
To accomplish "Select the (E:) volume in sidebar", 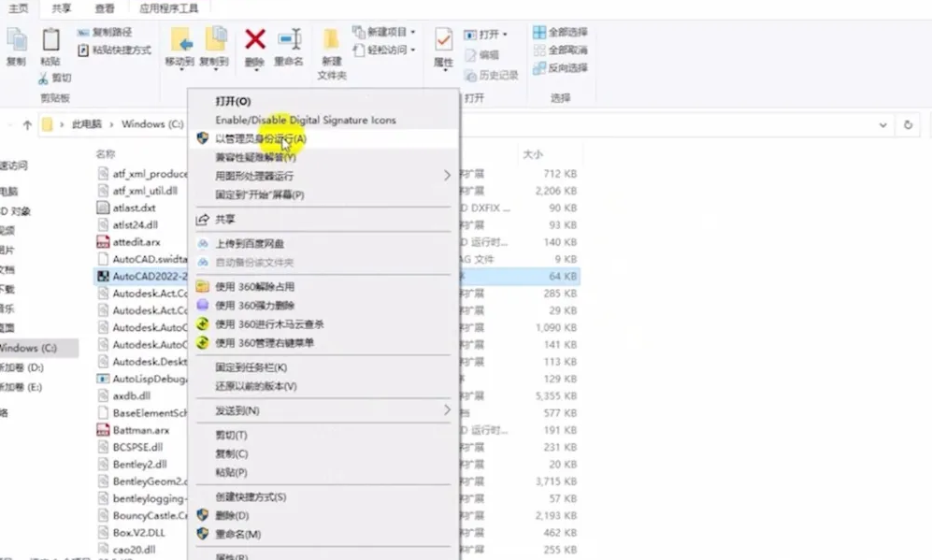I will tap(22, 388).
